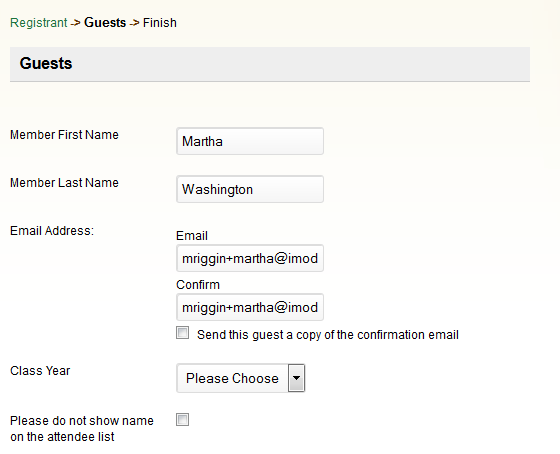Check the hide name from attendee list box
This screenshot has width=560, height=454.
click(x=182, y=420)
